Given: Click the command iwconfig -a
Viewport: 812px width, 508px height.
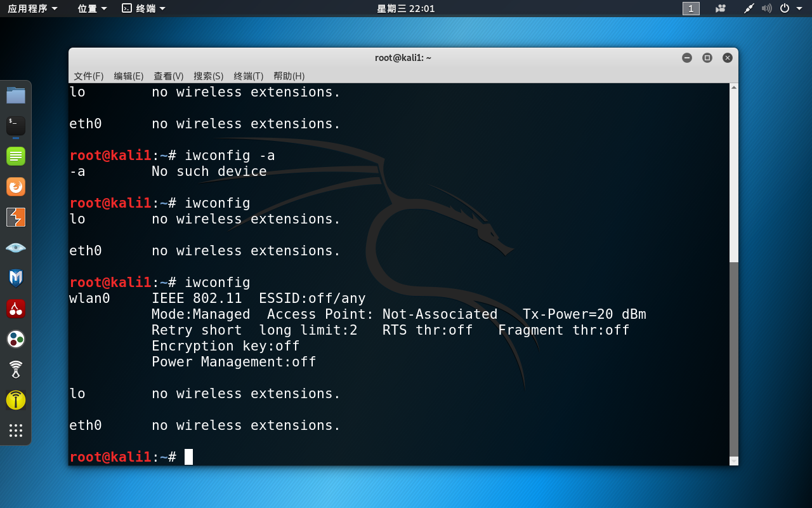Looking at the screenshot, I should click(x=230, y=156).
